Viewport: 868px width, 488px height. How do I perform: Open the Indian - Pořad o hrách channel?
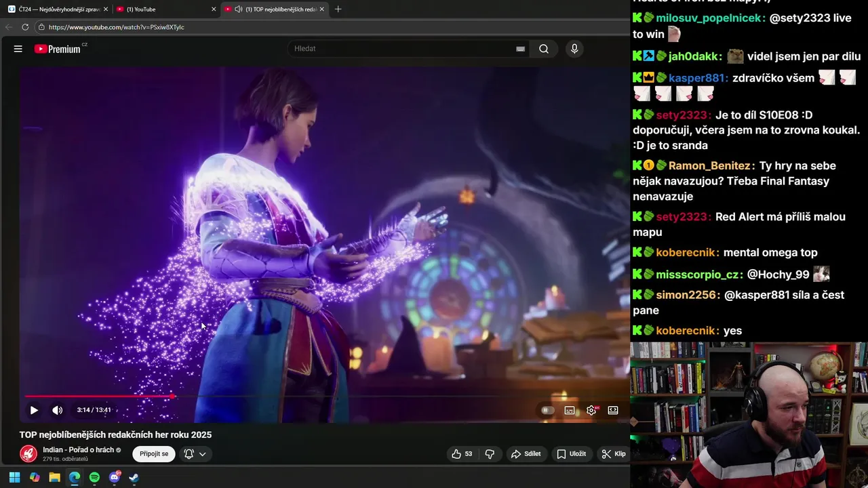tap(78, 450)
